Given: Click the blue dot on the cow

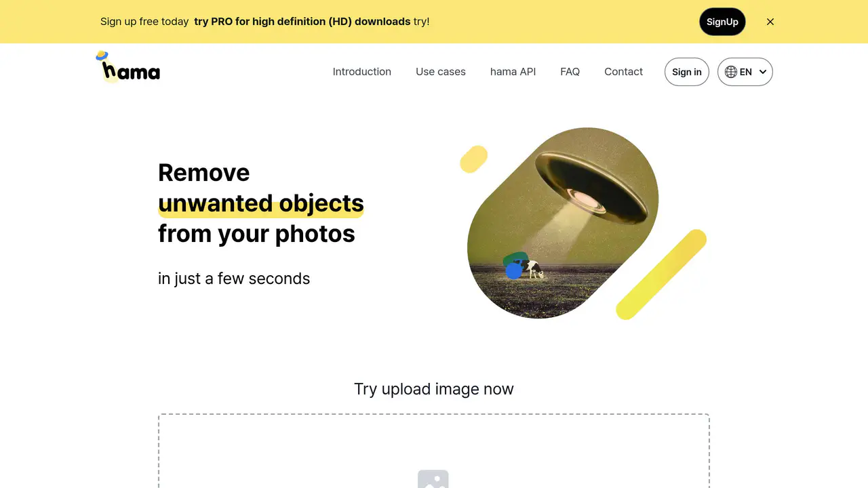Looking at the screenshot, I should click(514, 271).
